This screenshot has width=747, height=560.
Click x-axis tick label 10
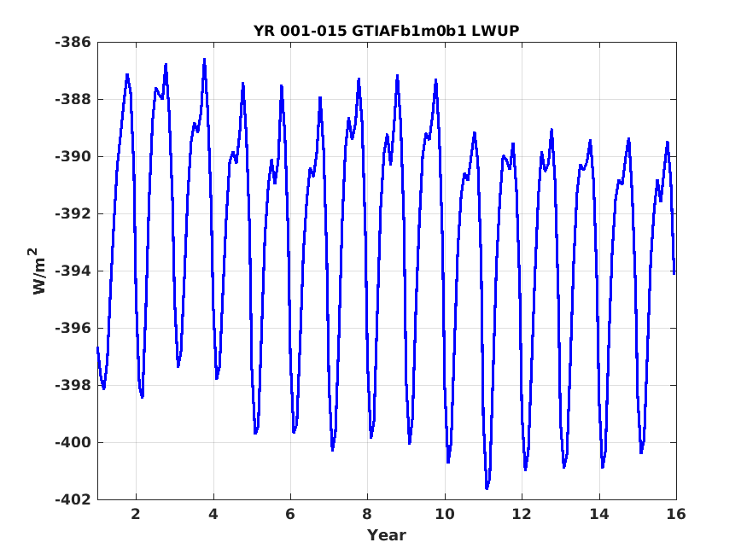point(445,514)
